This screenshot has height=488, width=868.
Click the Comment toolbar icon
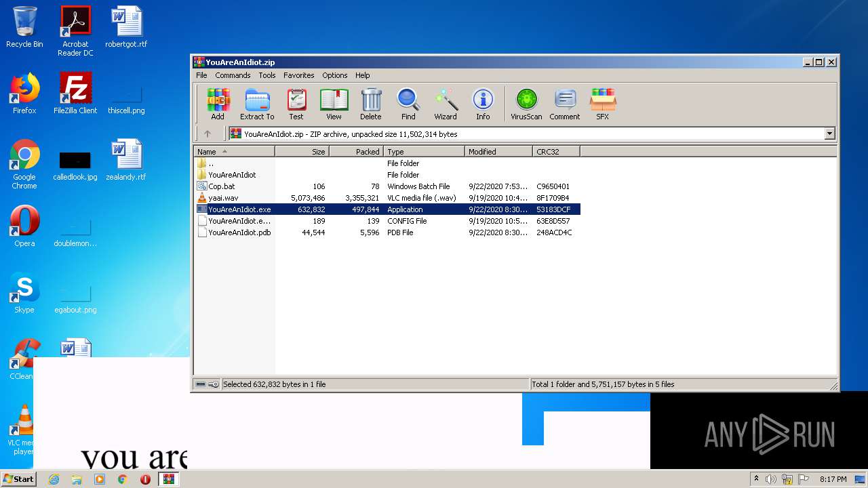(565, 104)
